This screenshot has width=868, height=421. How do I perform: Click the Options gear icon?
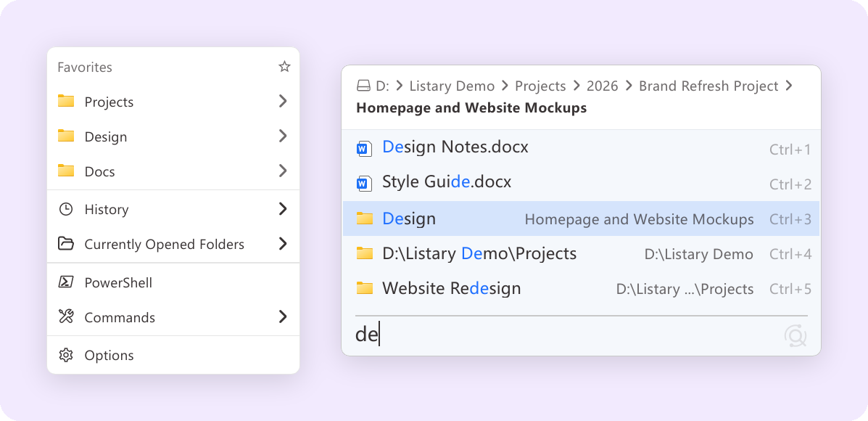66,355
